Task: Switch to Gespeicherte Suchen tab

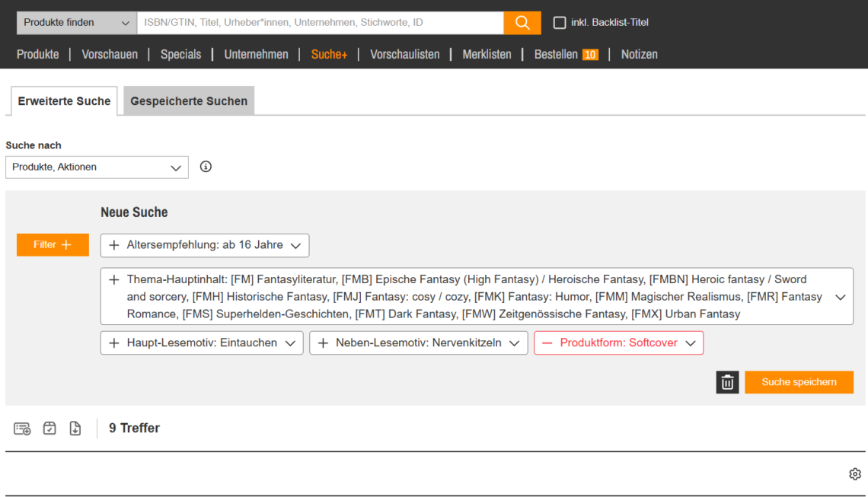Action: coord(189,101)
